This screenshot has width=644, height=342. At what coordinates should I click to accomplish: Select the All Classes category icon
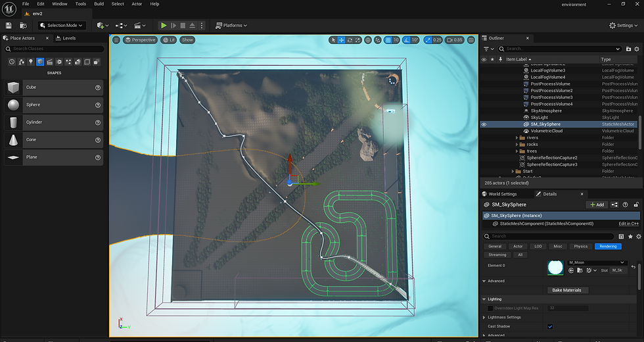(x=97, y=62)
